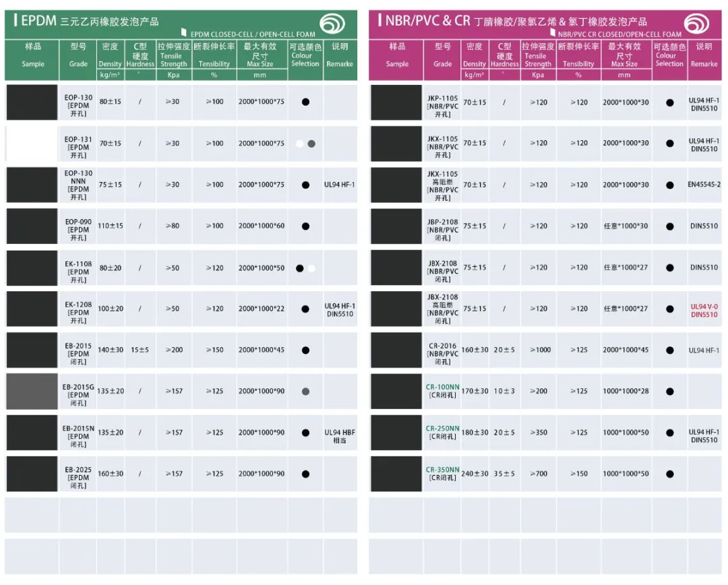The width and height of the screenshot is (728, 585).
Task: Click the red UL94 V-0 DIN5510 remark
Action: pyautogui.click(x=704, y=311)
